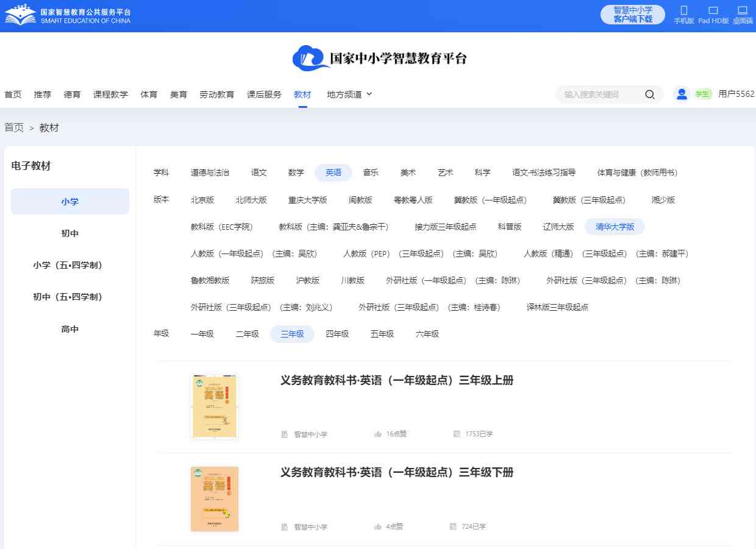Choose the 英语 subject filter

tap(333, 172)
